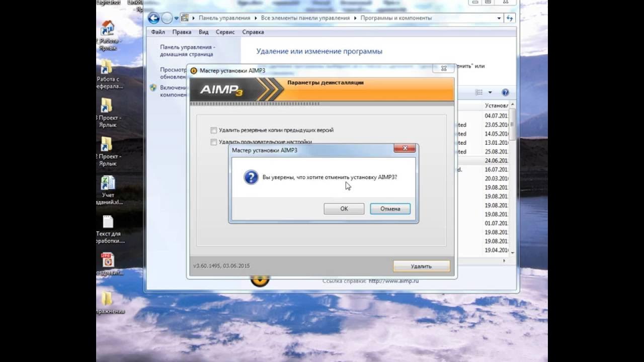Click scrollbar down arrow in programs list
Viewport: 644px width, 362px height.
pyautogui.click(x=513, y=252)
